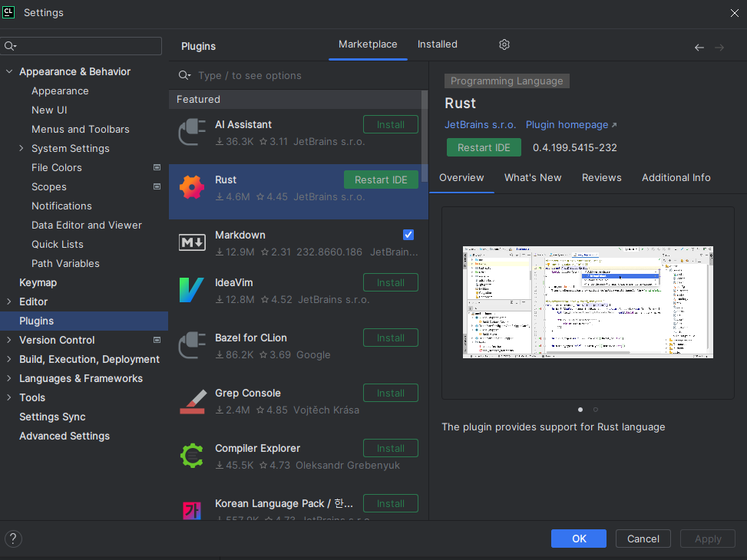
Task: Click the Scopes project-level marker icon
Action: click(157, 186)
